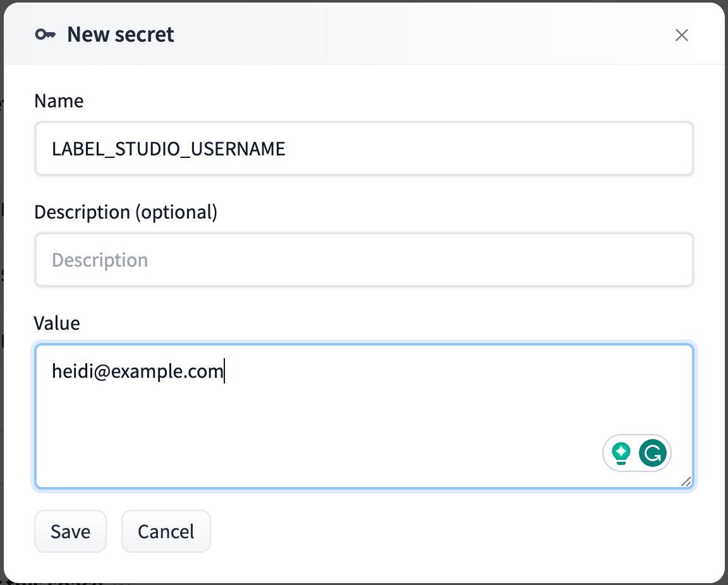
Task: Click the Grammarly lightbulb suggestion icon
Action: (622, 453)
